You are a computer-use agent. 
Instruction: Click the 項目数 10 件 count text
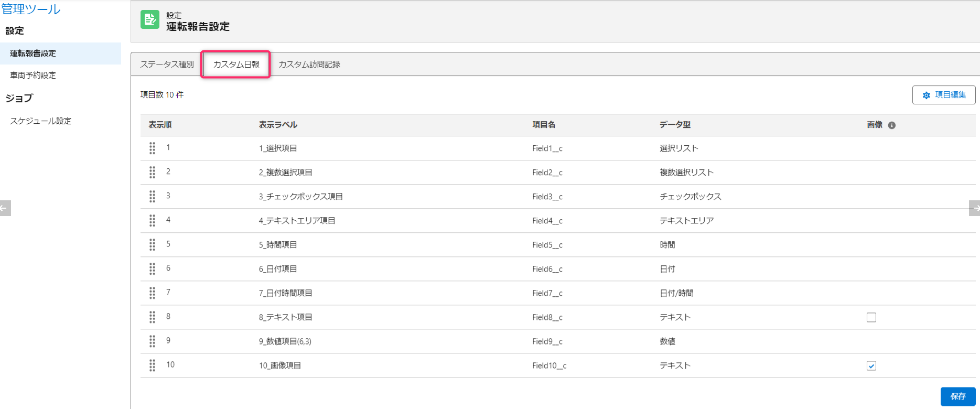(x=162, y=95)
